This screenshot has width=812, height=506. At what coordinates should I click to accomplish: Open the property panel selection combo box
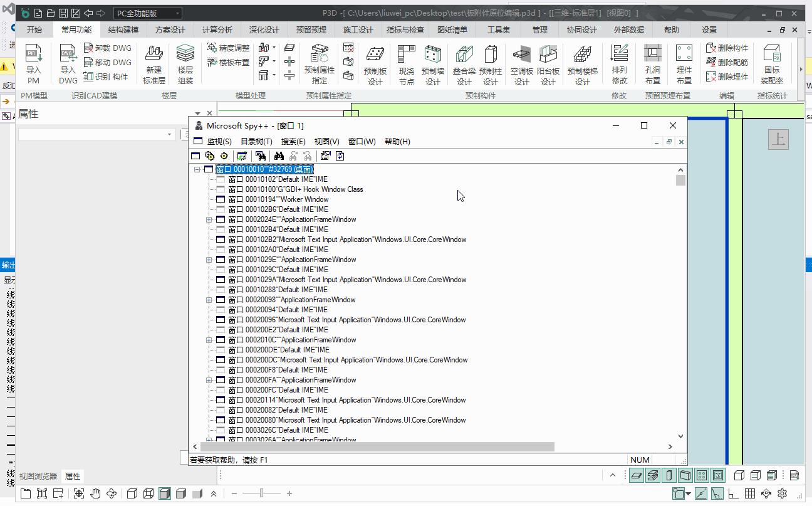click(x=96, y=134)
